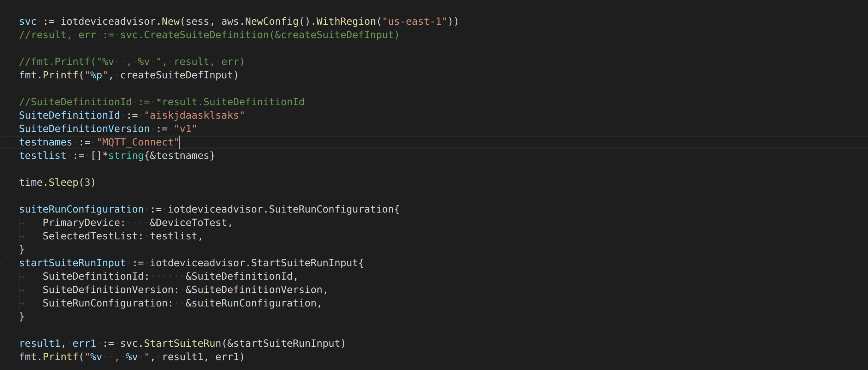Click the "us-east-1" region string
Viewport: 868px width, 370px height.
[x=415, y=22]
